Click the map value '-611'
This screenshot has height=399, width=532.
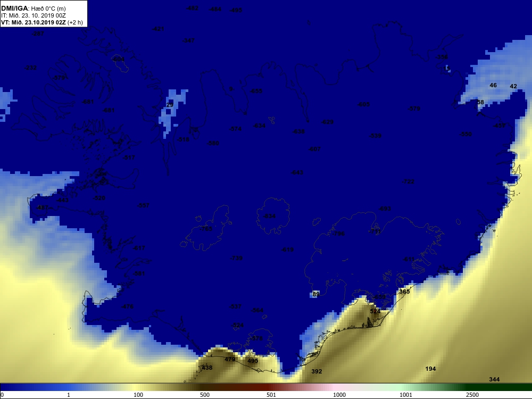coord(409,259)
